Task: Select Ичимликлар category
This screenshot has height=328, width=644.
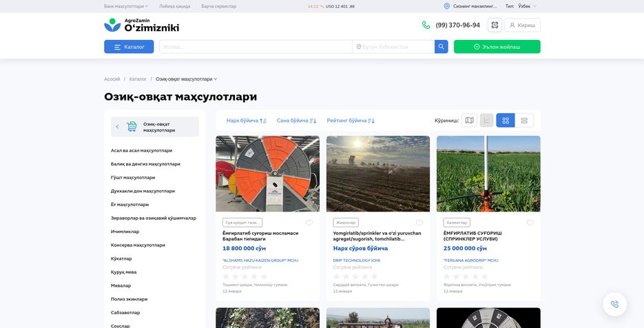Action: point(125,232)
